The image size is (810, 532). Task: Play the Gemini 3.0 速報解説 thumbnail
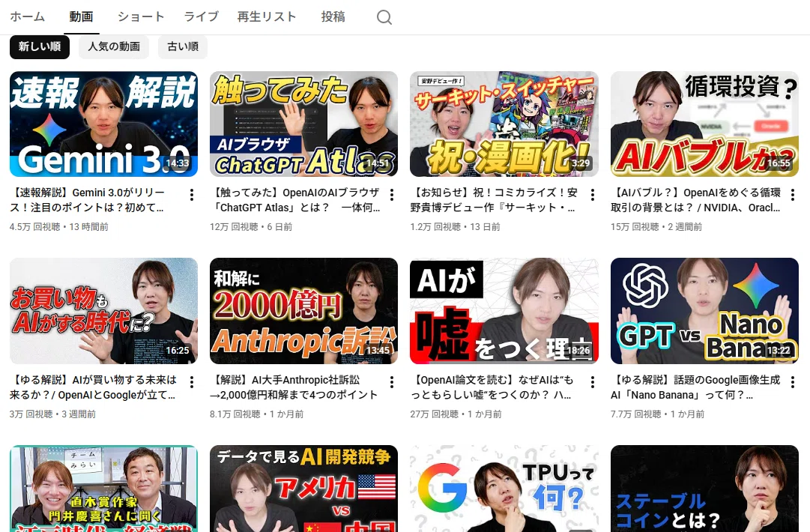pos(104,124)
